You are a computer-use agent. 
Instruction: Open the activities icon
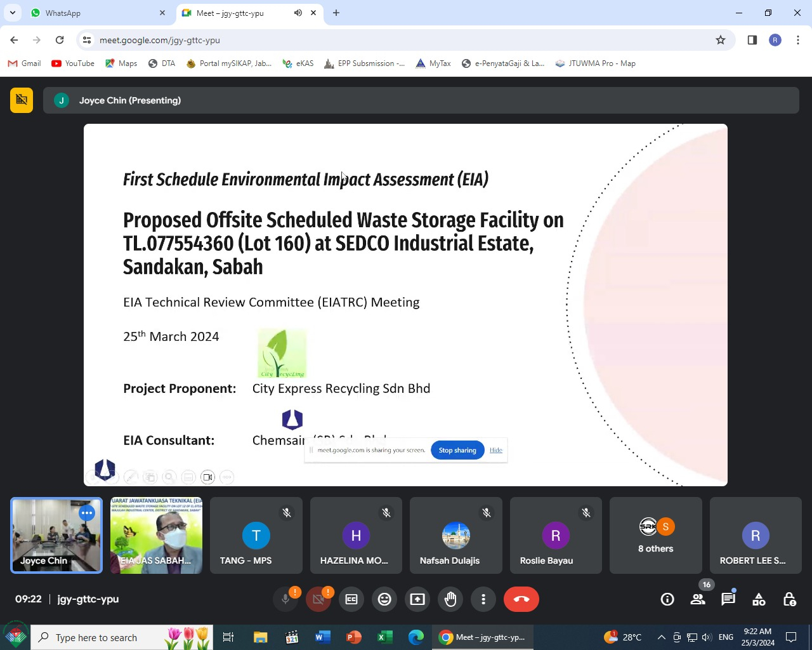point(759,599)
